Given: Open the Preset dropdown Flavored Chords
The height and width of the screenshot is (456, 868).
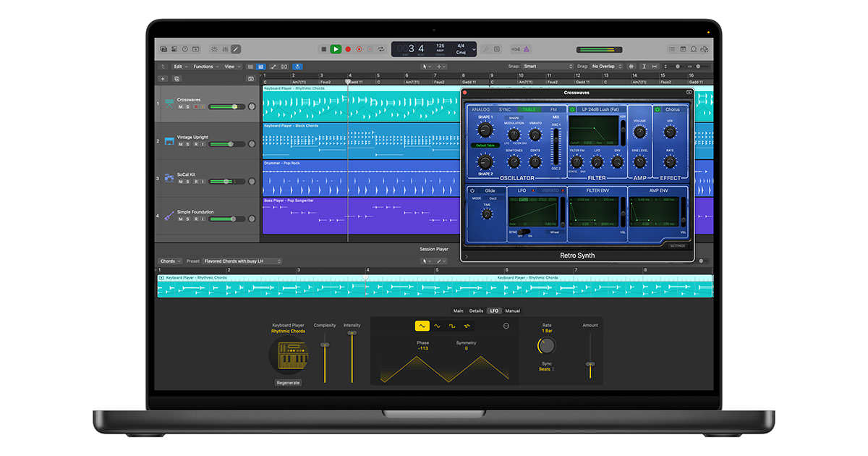Looking at the screenshot, I should click(242, 261).
